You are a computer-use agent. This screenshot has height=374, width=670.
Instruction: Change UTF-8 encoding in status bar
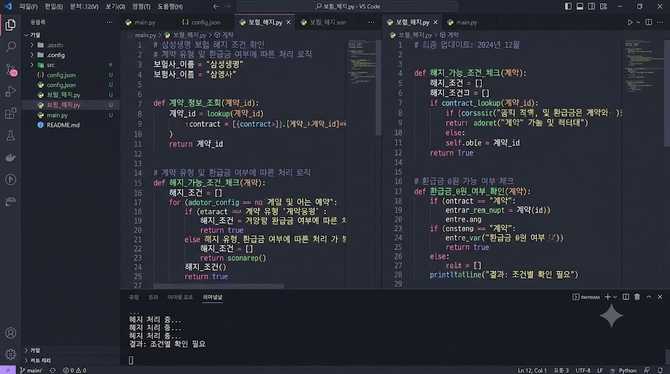[583, 370]
